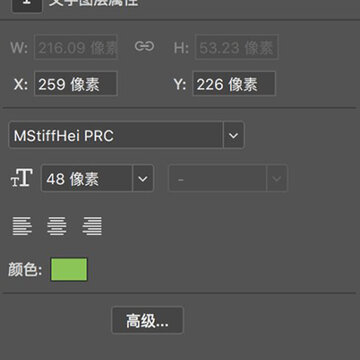
Task: Click the X position field showing 259 像素
Action: click(x=76, y=84)
